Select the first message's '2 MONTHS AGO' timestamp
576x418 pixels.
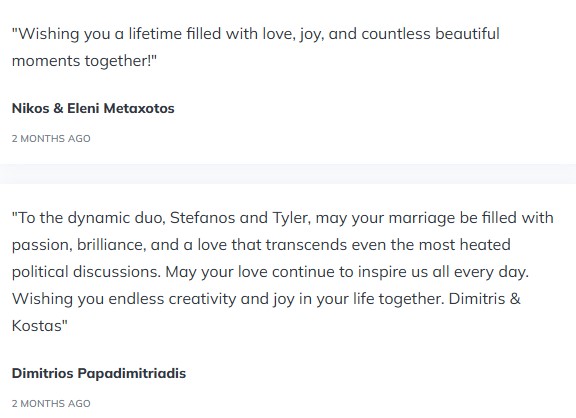51,138
